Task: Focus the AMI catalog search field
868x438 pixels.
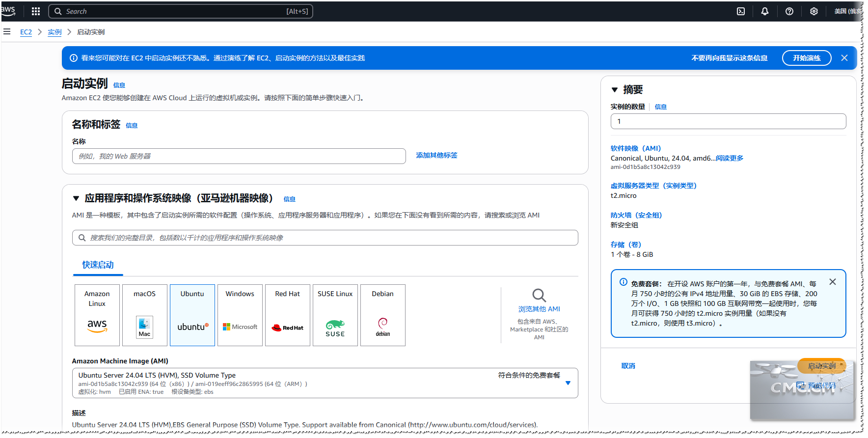Action: pos(325,238)
